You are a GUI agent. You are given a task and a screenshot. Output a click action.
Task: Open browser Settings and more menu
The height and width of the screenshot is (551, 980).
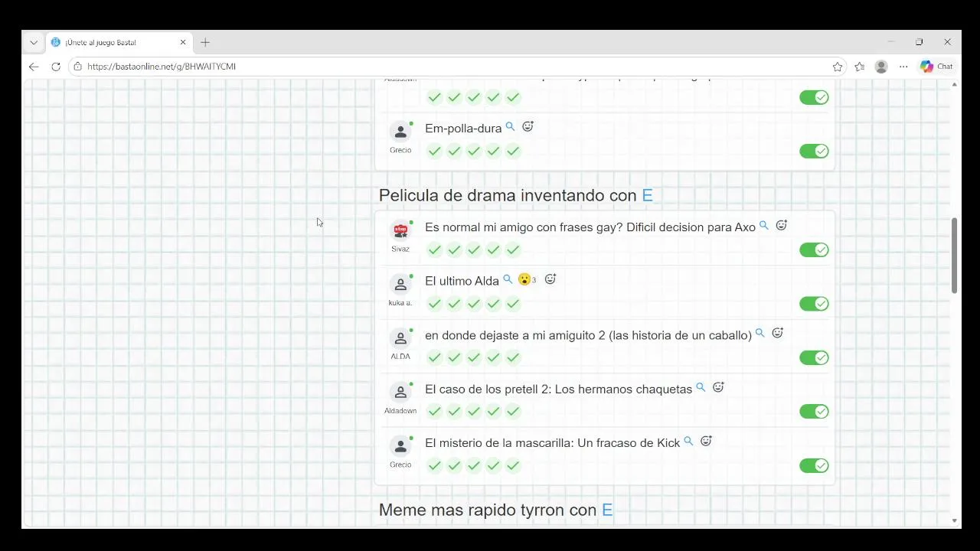(903, 67)
